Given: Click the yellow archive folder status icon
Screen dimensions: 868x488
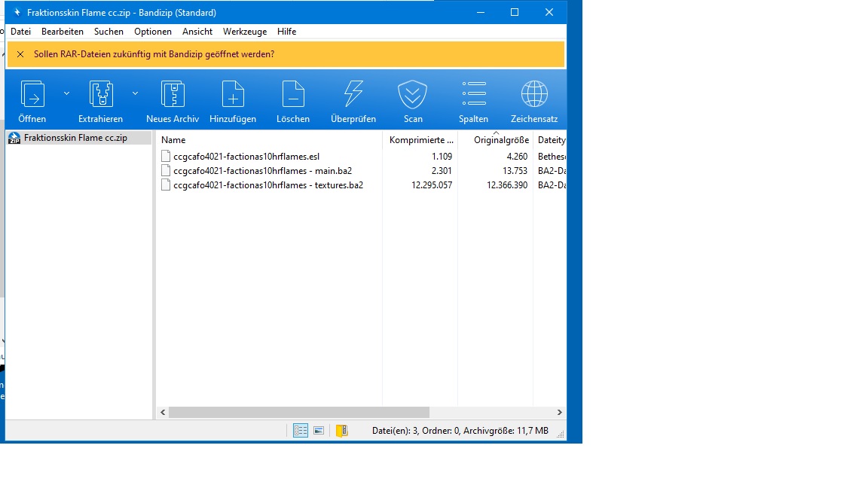Looking at the screenshot, I should (342, 431).
